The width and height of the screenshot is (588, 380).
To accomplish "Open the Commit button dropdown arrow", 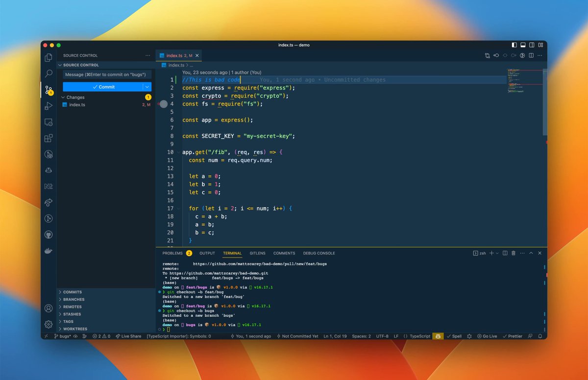I will (x=147, y=87).
